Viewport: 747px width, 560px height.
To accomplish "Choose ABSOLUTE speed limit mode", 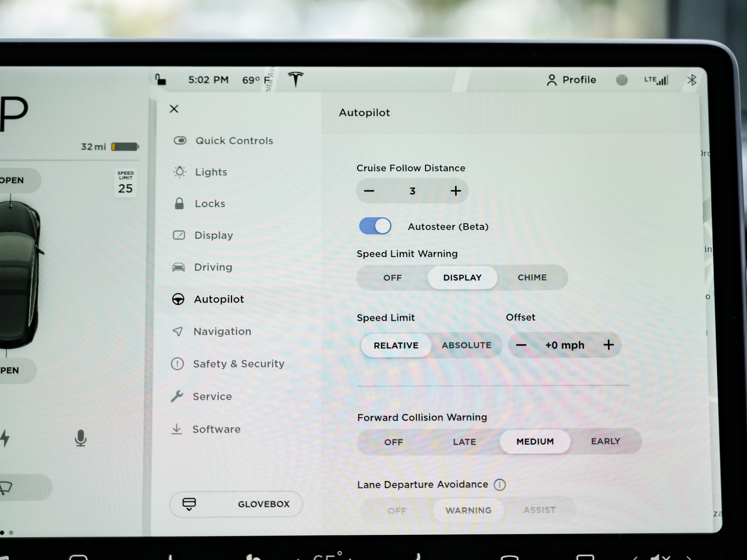I will click(x=466, y=345).
